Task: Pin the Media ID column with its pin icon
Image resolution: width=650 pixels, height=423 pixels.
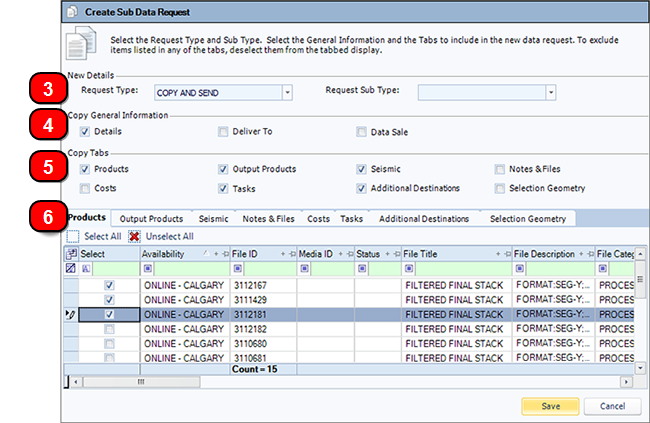Action: coord(350,254)
